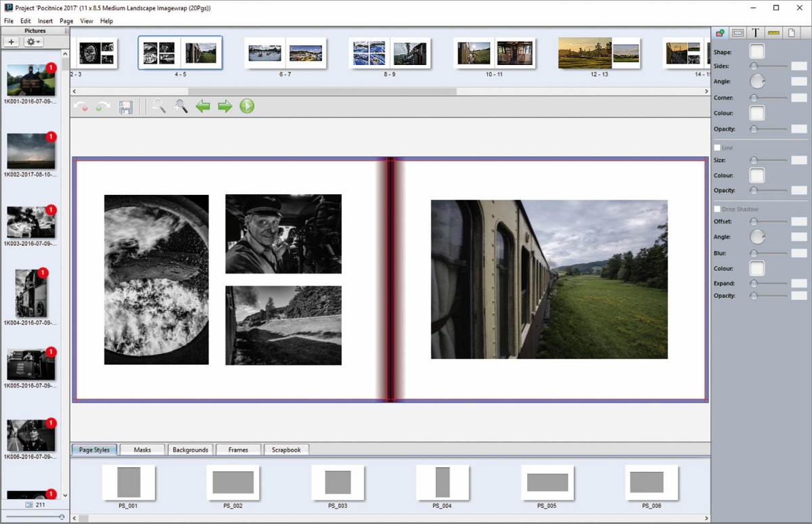Open the Page menu
Image resolution: width=812 pixels, height=524 pixels.
pos(66,21)
